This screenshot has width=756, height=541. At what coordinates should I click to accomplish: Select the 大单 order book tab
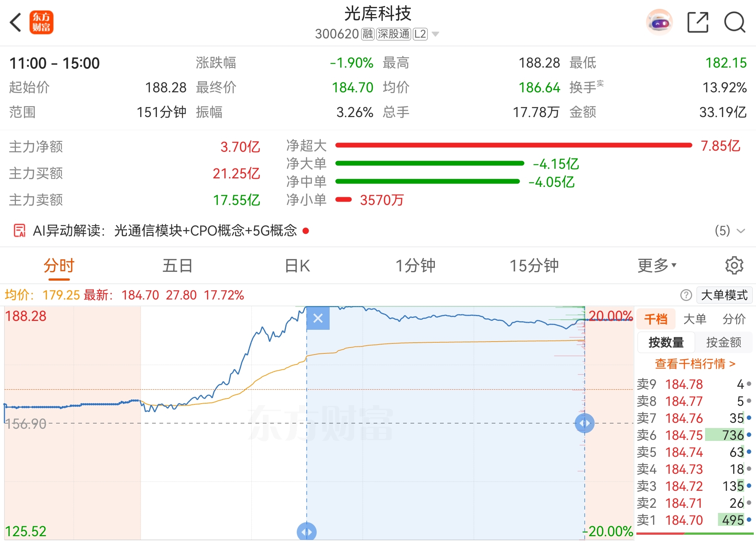click(x=695, y=319)
